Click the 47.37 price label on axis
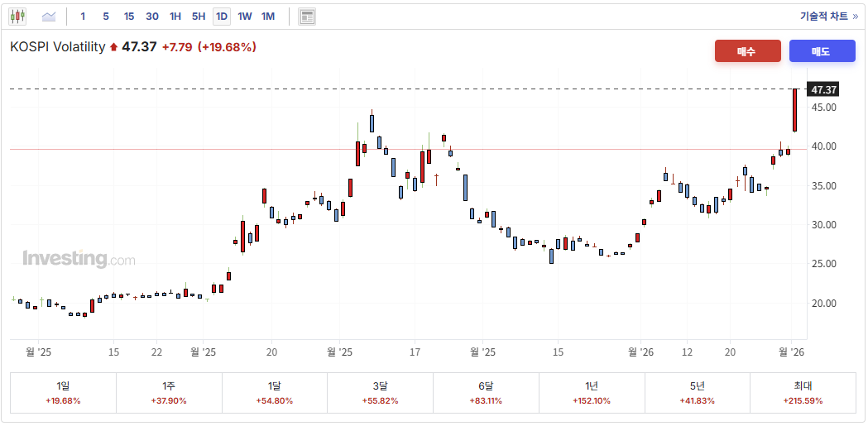The image size is (868, 426). [823, 89]
